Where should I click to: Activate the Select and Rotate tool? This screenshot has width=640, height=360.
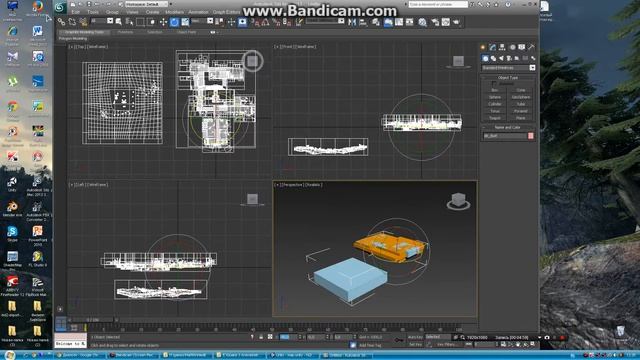174,22
